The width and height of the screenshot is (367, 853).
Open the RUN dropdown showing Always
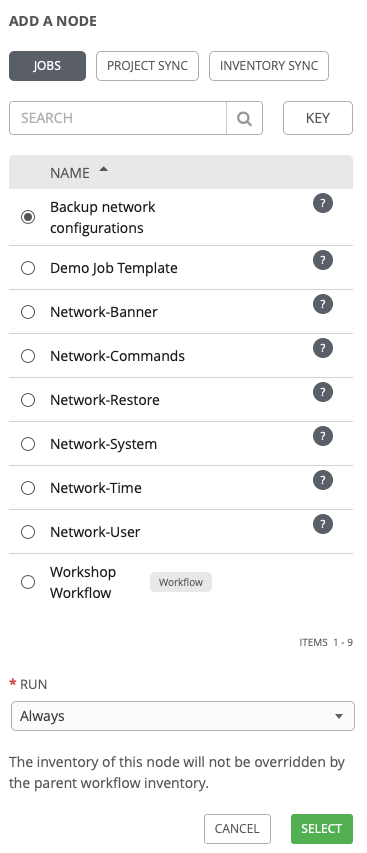point(183,716)
